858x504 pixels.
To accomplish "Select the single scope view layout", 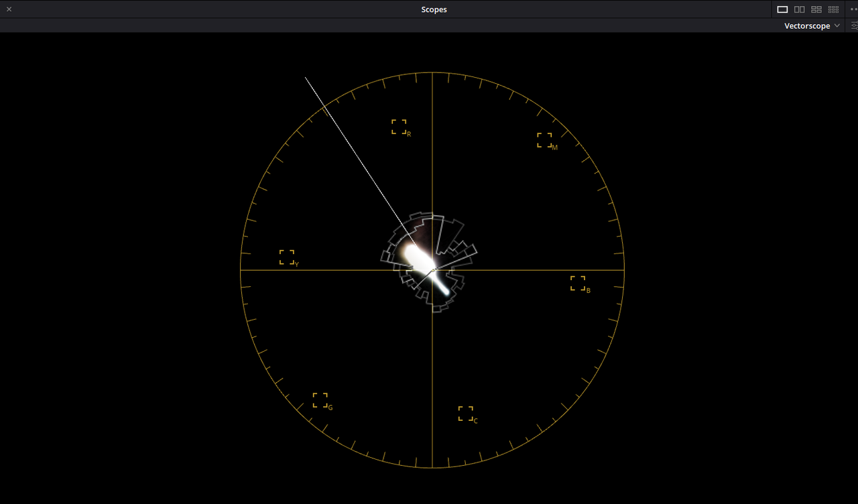I will [782, 9].
